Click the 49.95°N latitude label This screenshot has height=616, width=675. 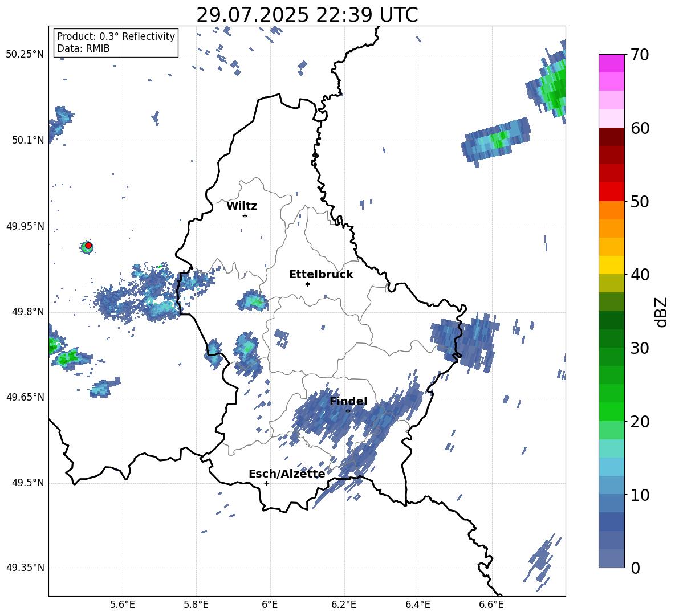click(25, 226)
